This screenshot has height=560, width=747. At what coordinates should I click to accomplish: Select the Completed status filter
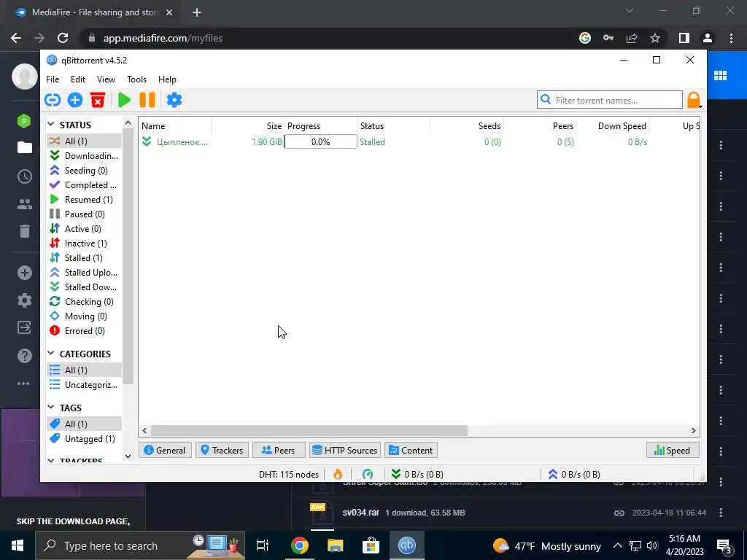click(x=85, y=184)
